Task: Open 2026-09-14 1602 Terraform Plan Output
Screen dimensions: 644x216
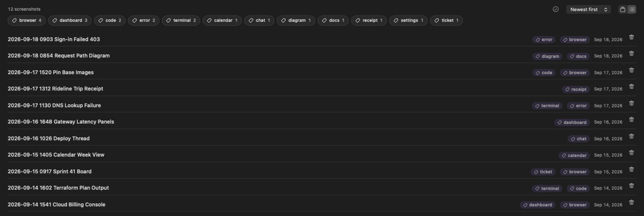Action: click(x=58, y=188)
